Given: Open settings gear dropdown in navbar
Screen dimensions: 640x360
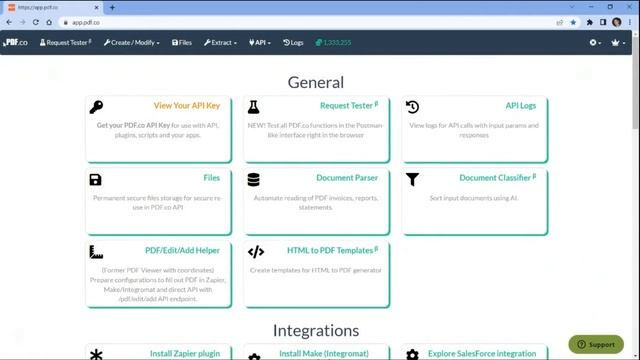Looking at the screenshot, I should 595,42.
